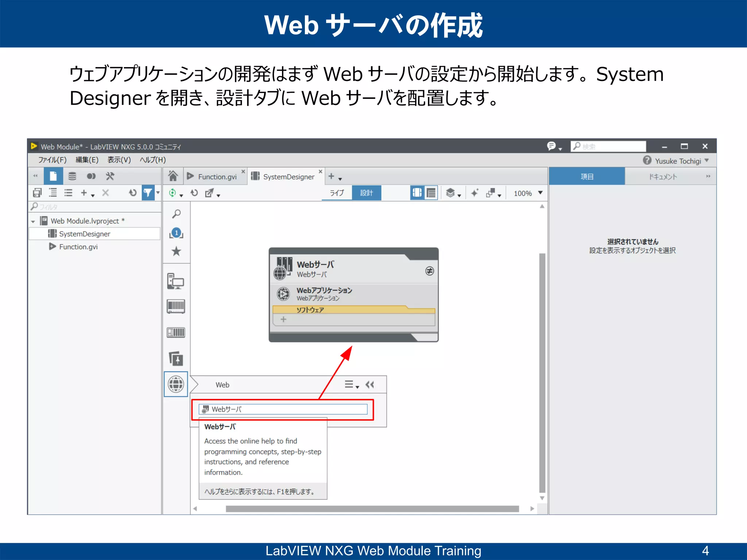Click the project files page icon
The height and width of the screenshot is (560, 747).
coord(53,176)
